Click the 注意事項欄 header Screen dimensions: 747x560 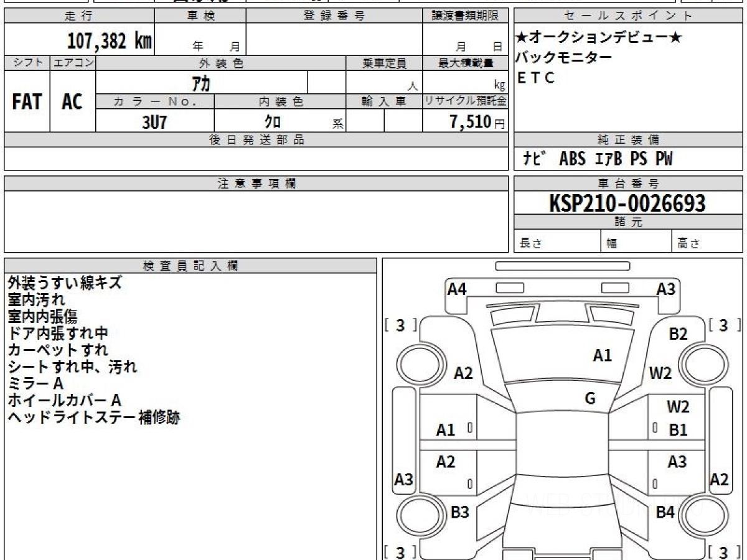coord(256,184)
